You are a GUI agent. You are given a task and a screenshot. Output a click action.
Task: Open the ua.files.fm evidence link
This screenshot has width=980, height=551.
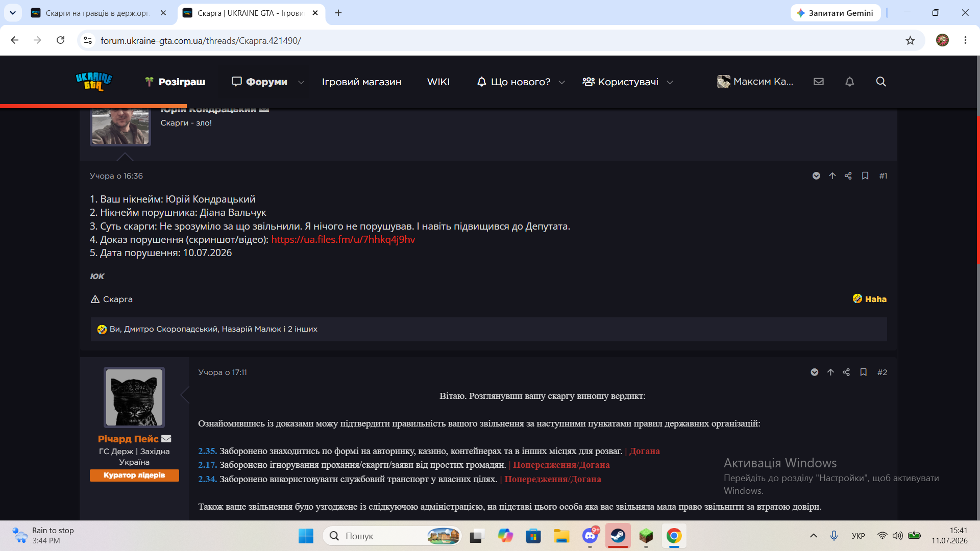pos(343,239)
